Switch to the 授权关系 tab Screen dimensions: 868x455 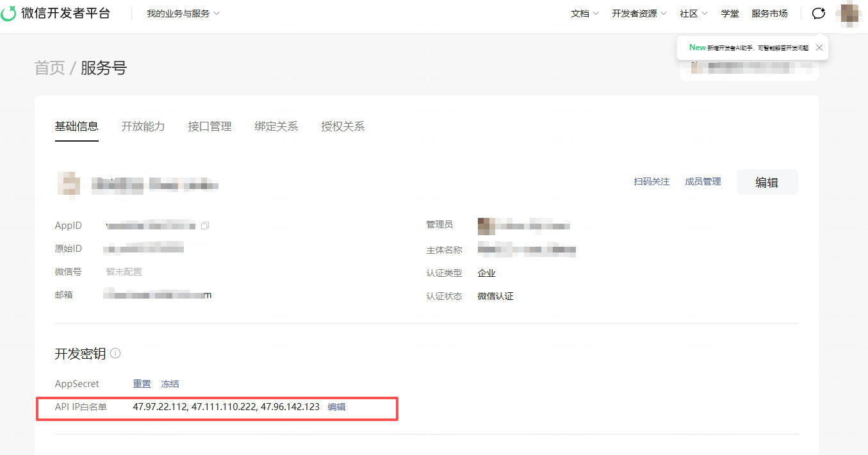pyautogui.click(x=343, y=126)
